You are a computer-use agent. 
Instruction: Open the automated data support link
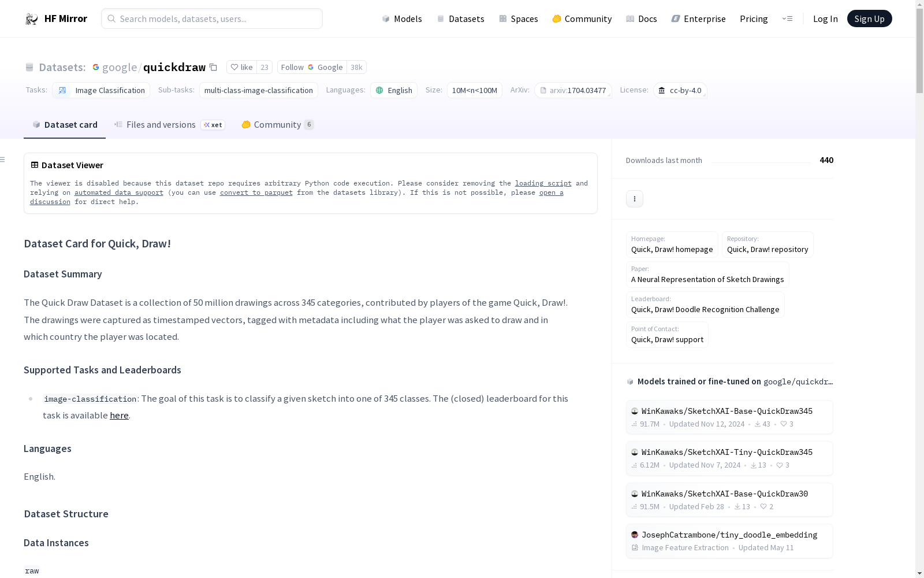(x=119, y=192)
